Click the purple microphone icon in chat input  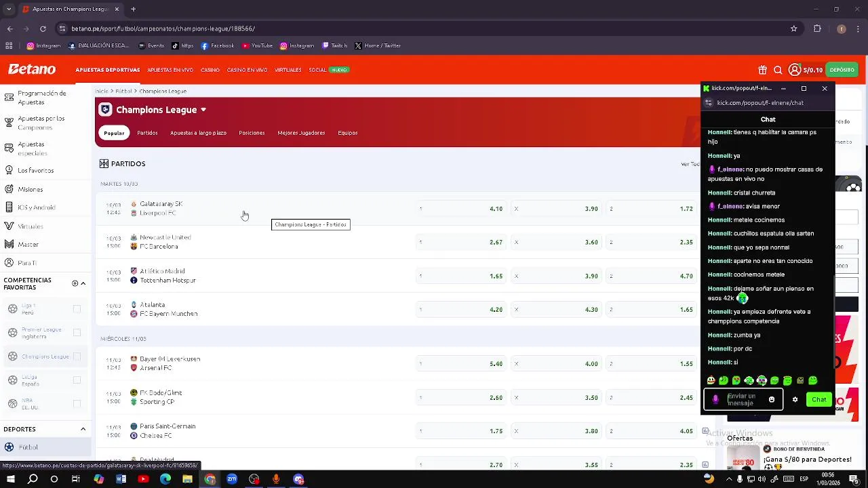[x=715, y=399]
